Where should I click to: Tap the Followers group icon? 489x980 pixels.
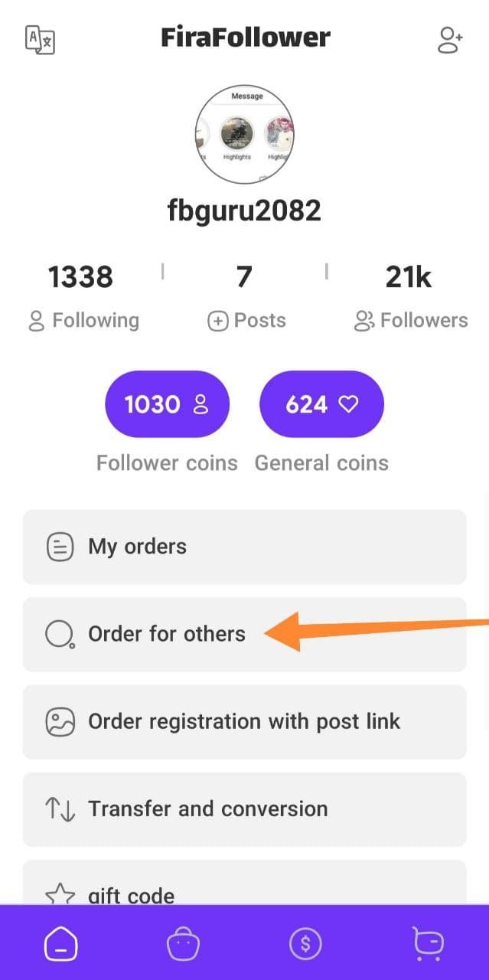pos(363,321)
